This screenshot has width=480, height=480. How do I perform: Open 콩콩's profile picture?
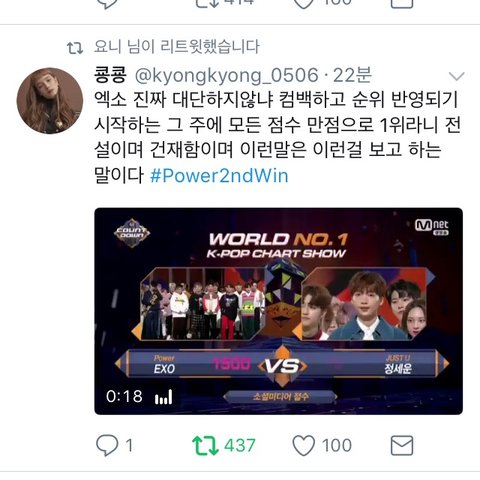tap(50, 101)
